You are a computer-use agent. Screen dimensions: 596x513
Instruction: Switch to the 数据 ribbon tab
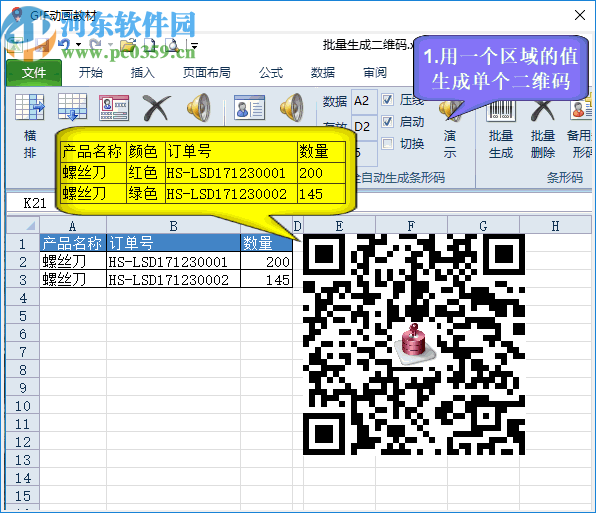point(323,72)
